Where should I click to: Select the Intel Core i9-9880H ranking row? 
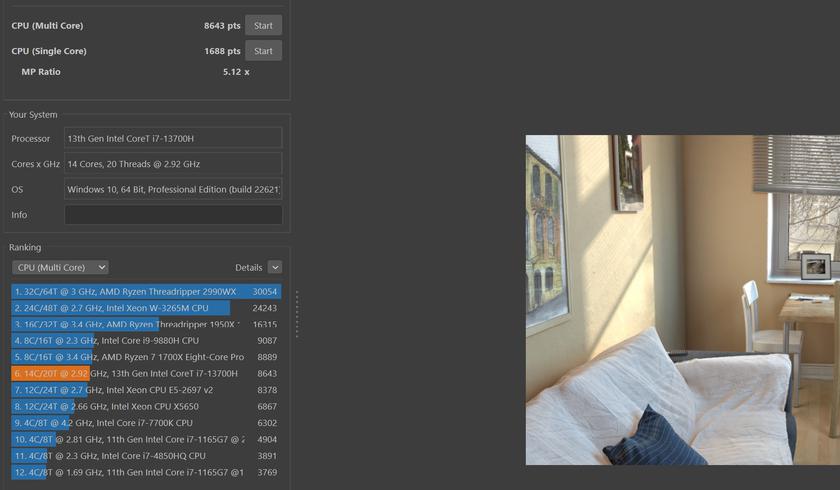pos(146,341)
